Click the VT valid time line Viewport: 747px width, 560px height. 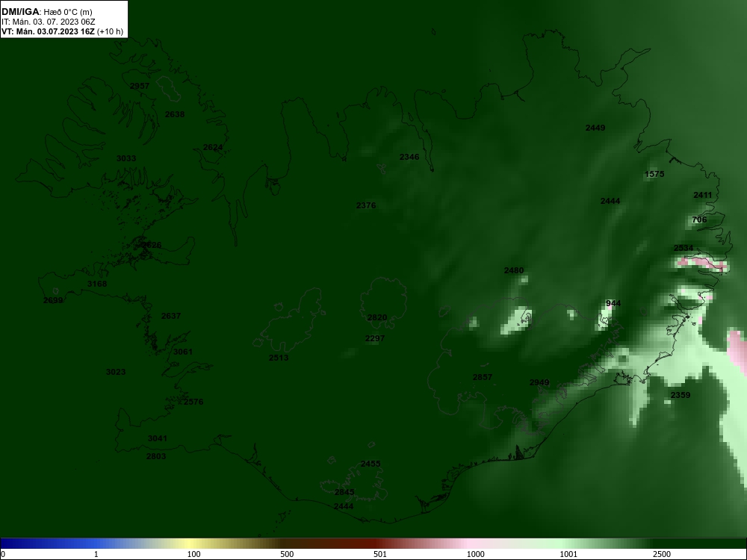pyautogui.click(x=63, y=32)
